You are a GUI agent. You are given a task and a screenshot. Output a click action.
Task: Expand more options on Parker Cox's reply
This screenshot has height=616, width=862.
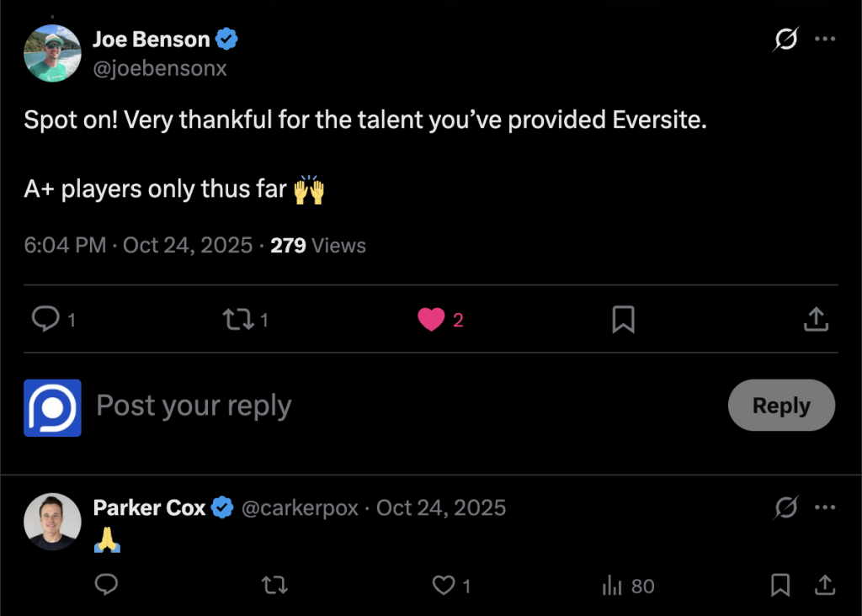click(826, 507)
